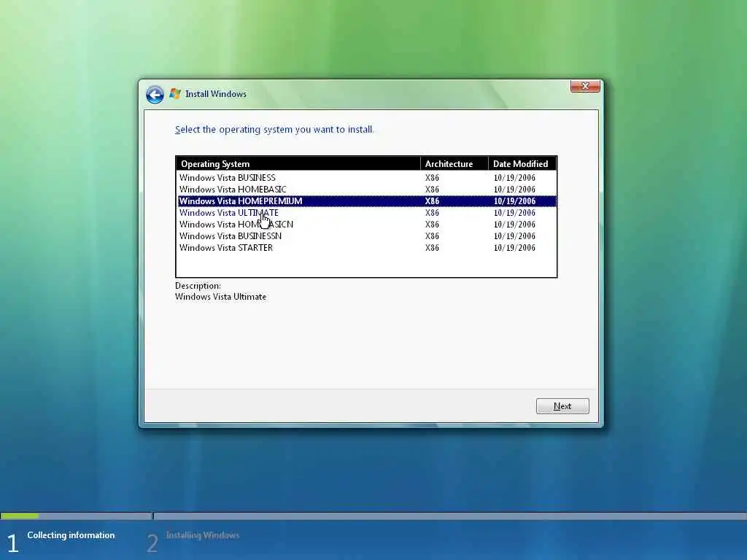Click the Installing Windows step label
Viewport: 747px width, 560px height.
(x=203, y=535)
